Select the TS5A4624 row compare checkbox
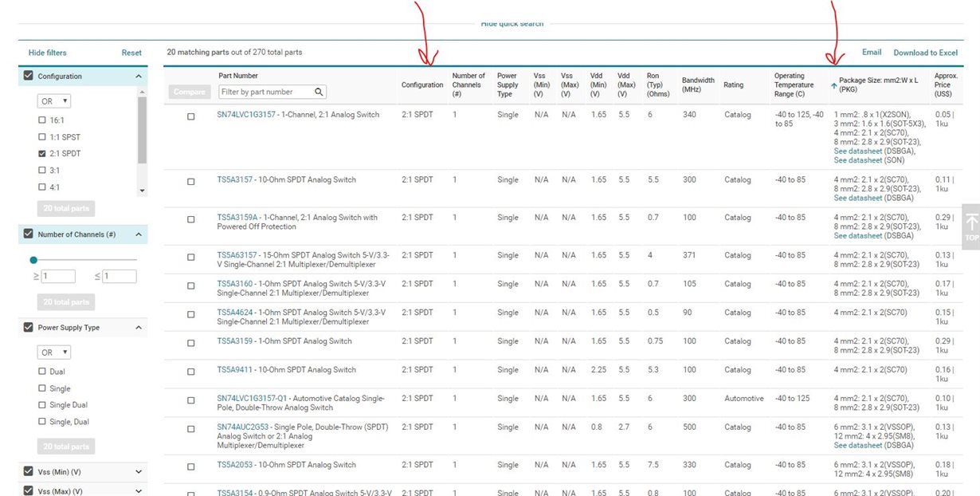 click(x=190, y=313)
